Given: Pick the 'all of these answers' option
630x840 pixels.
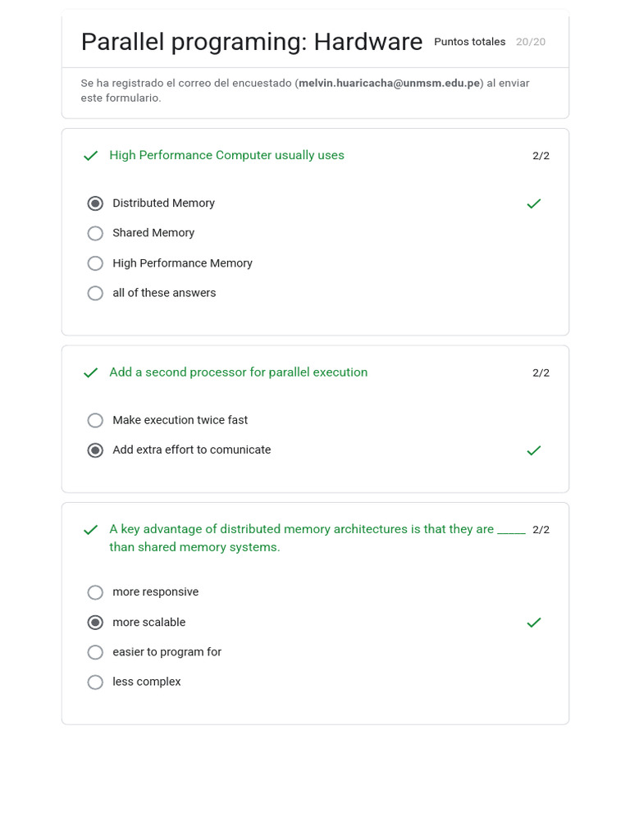Looking at the screenshot, I should coord(95,293).
